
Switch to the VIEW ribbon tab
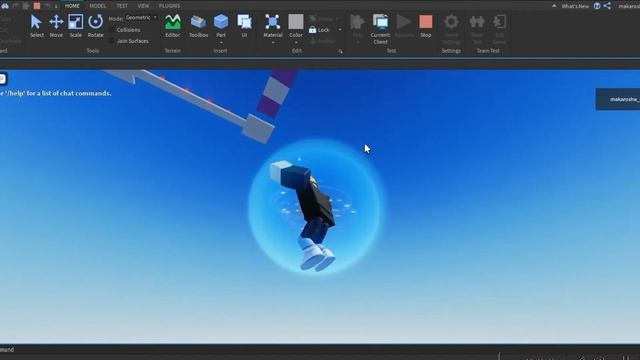(x=143, y=6)
